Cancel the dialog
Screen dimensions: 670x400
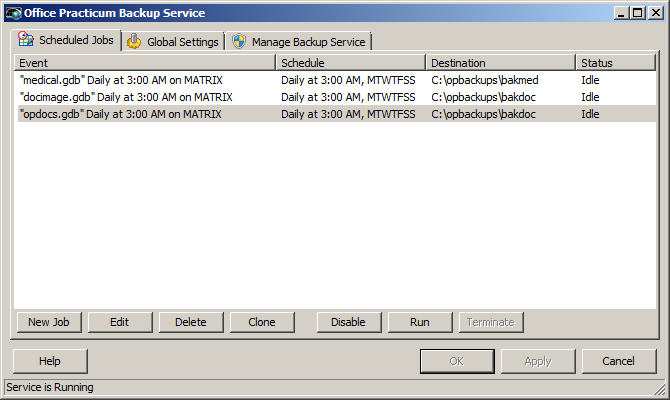[x=619, y=361]
